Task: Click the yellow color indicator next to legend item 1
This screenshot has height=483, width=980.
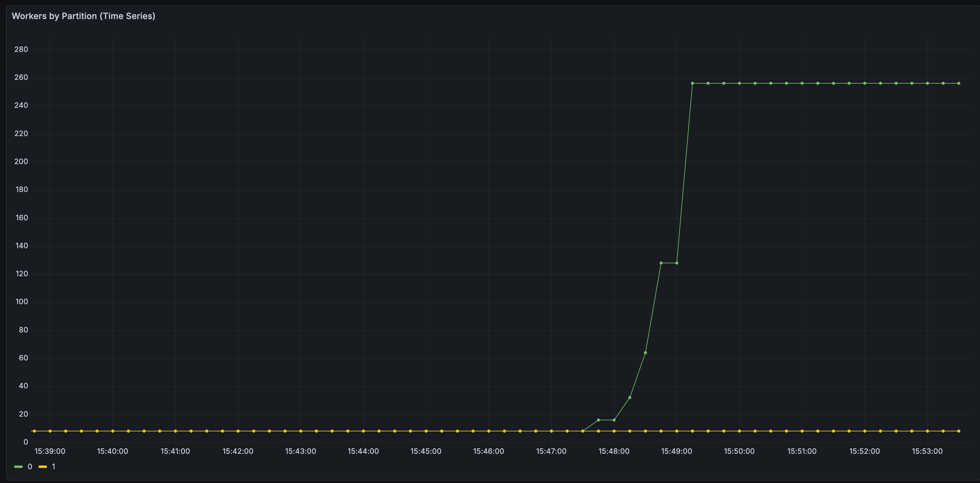Action: [43, 466]
